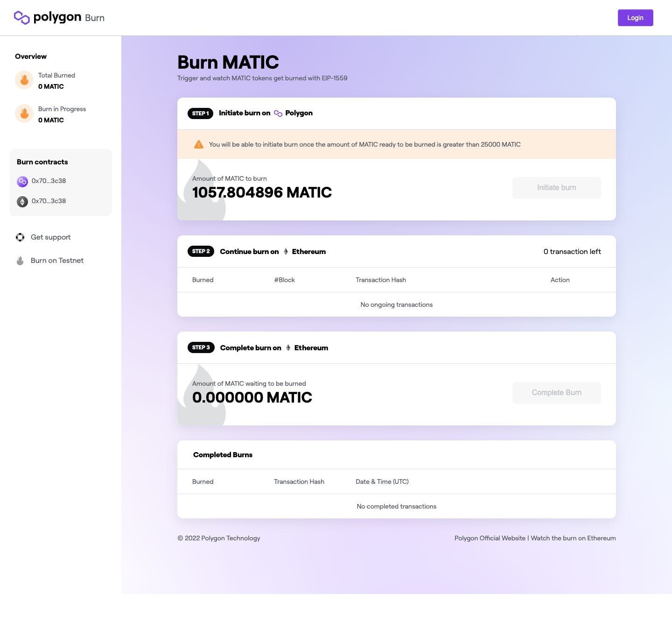Open Ethereum contract address 0x70...3c38 beside dark icon
Viewport: 672px width, 630px height.
point(49,201)
